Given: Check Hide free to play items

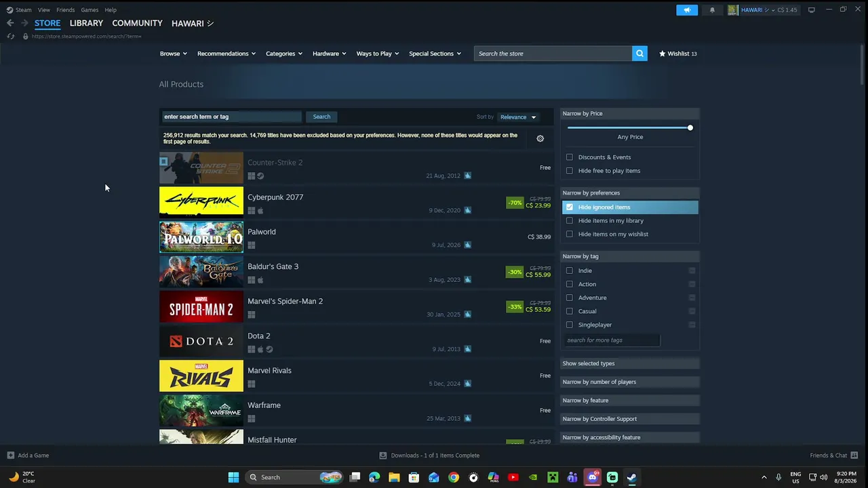Looking at the screenshot, I should tap(570, 171).
